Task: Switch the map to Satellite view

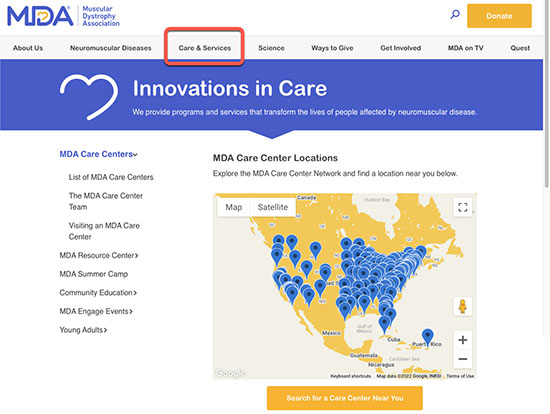Action: (273, 207)
